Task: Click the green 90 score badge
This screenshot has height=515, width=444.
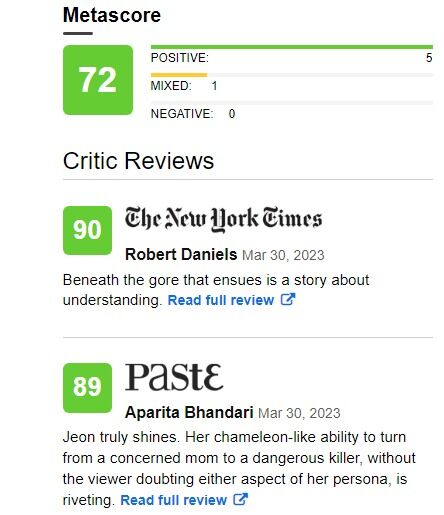Action: [x=87, y=230]
